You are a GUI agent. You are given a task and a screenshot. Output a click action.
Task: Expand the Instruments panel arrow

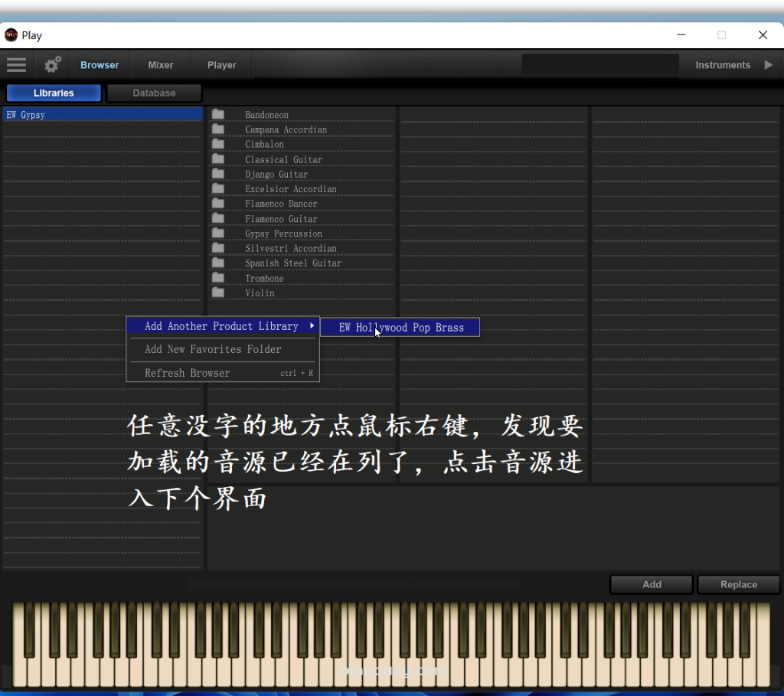769,65
